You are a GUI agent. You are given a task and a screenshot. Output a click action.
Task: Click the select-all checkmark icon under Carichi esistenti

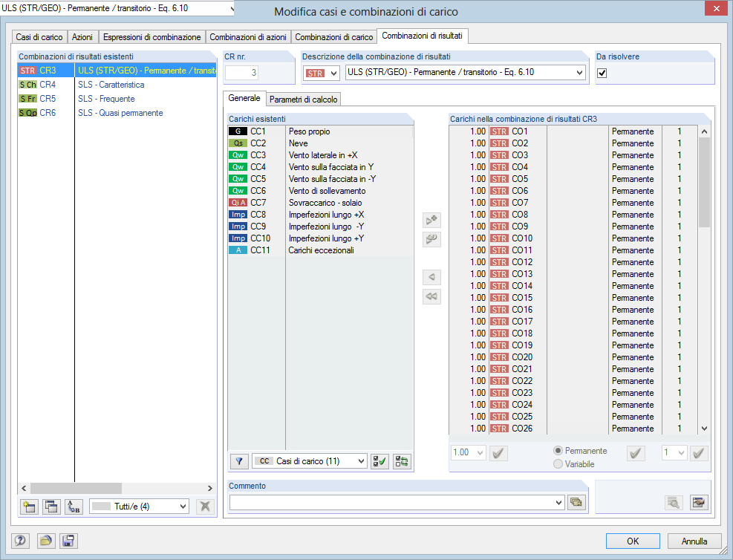pos(379,461)
